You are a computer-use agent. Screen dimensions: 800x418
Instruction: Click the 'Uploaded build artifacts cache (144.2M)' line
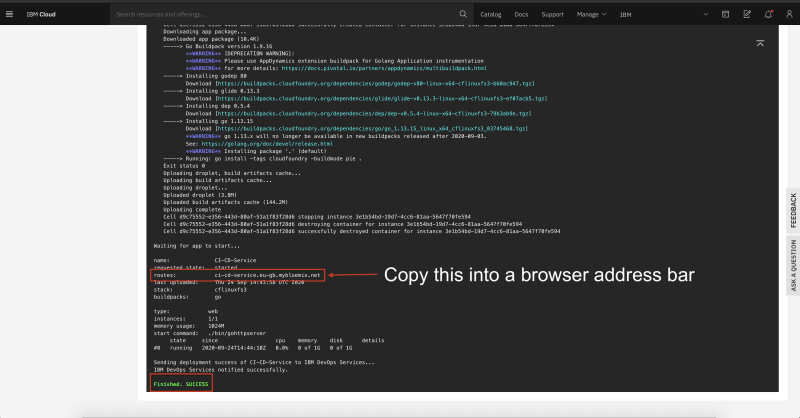click(226, 202)
